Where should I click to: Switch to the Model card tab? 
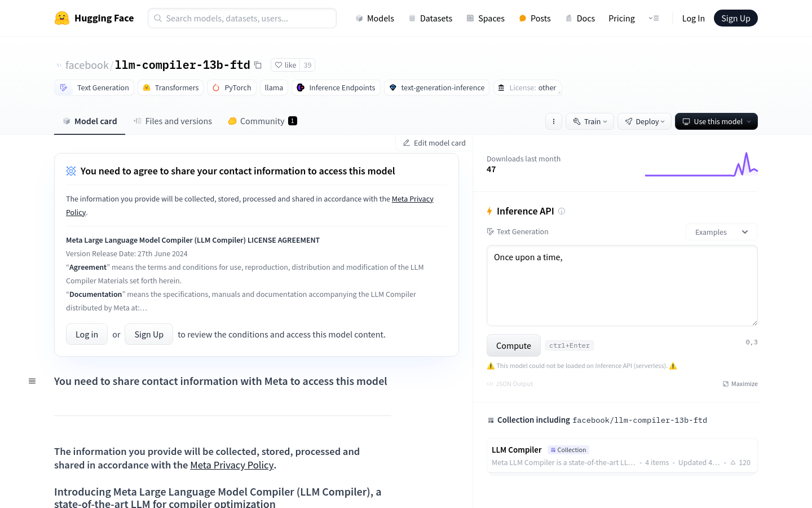pos(90,121)
